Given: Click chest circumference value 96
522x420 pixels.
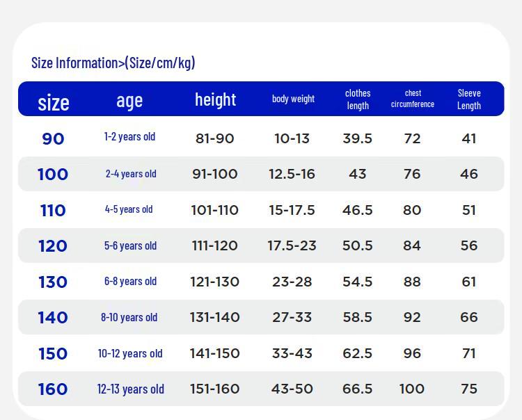Looking at the screenshot, I should 412,353.
